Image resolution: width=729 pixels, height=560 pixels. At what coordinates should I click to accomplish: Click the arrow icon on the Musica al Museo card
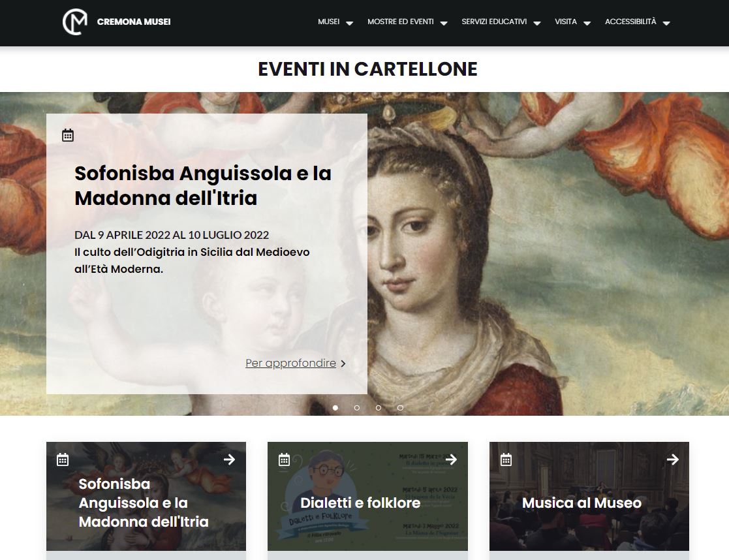(x=673, y=459)
